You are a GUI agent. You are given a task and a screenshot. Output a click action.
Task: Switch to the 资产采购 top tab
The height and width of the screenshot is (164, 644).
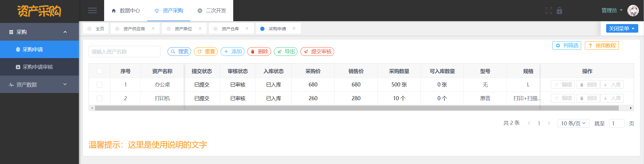pyautogui.click(x=169, y=11)
